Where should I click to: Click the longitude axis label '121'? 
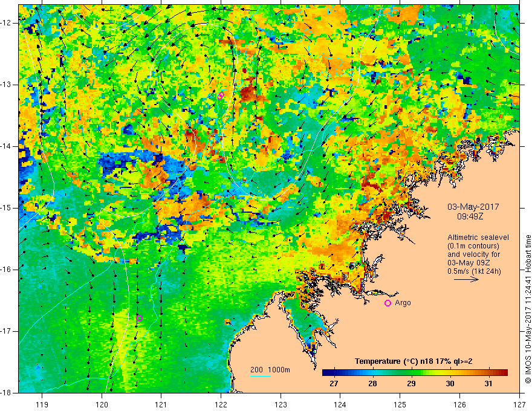[161, 404]
